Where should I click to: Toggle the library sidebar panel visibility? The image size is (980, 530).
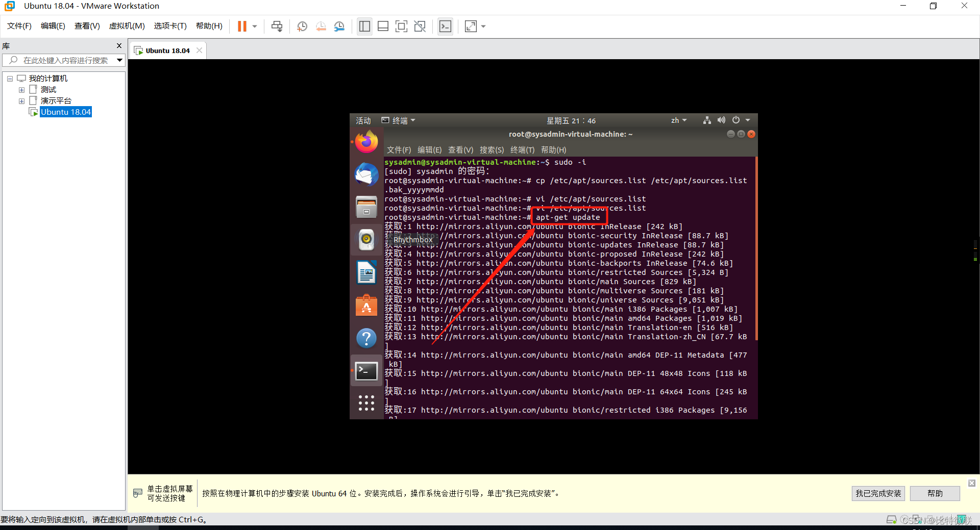pos(364,26)
